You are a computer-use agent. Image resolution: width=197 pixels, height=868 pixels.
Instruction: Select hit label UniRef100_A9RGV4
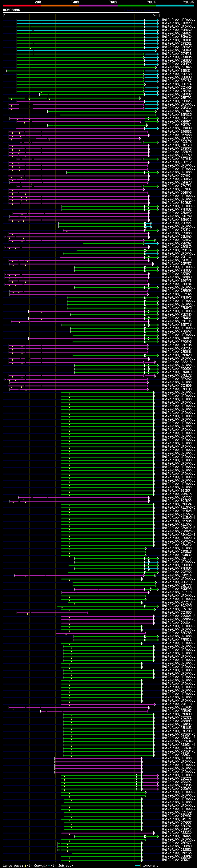click(177, 121)
